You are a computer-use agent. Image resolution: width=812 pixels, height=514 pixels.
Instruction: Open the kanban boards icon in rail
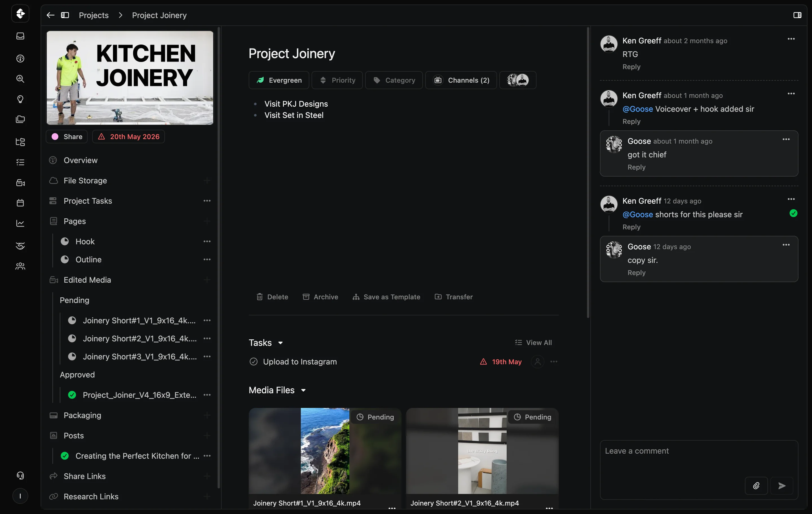click(x=20, y=142)
